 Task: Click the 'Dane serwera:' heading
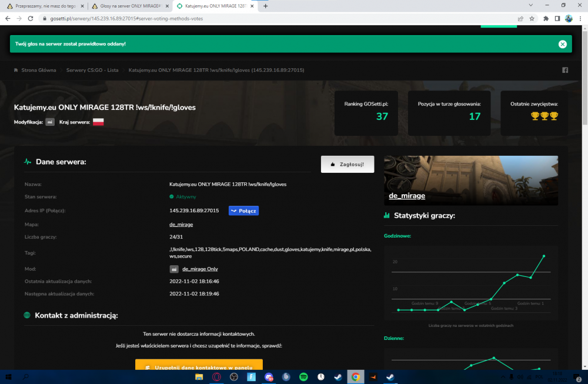click(x=61, y=162)
